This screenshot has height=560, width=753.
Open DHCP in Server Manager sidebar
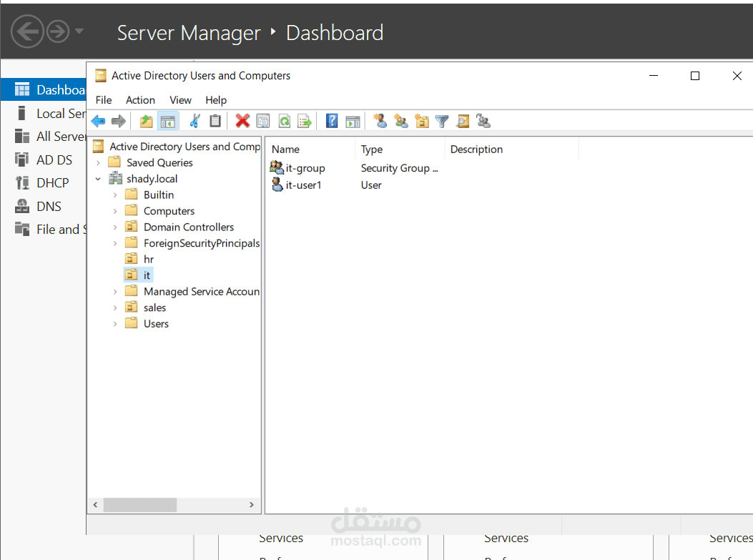point(52,183)
